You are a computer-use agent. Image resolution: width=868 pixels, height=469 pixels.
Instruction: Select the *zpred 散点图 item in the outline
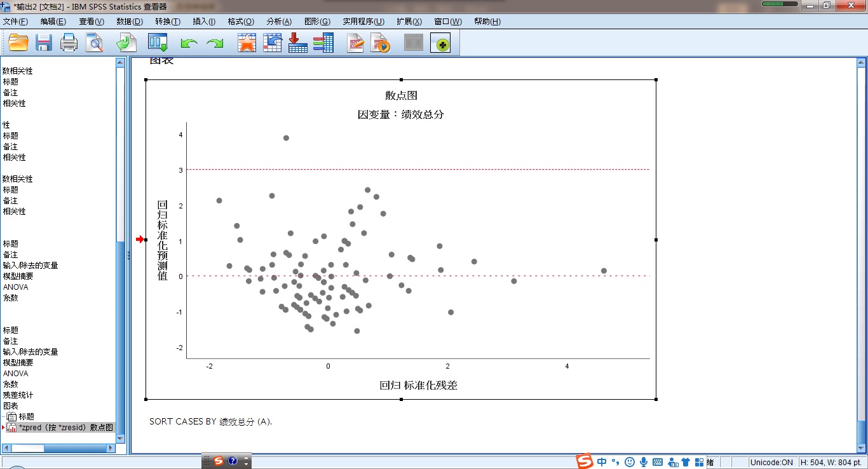coord(66,428)
